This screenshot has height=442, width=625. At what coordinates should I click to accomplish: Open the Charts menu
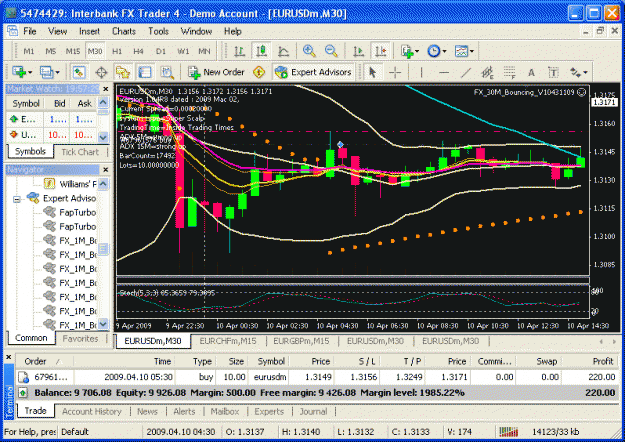click(124, 31)
